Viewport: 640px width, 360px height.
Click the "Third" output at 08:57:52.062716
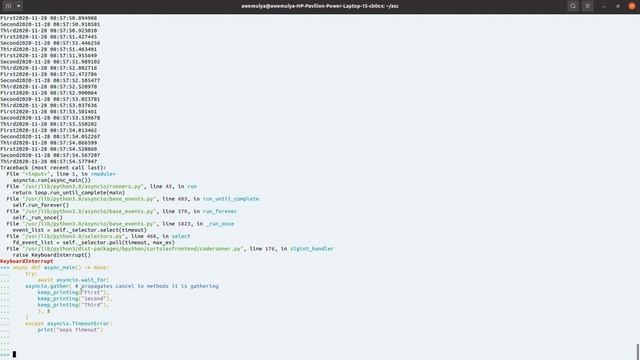coord(49,68)
